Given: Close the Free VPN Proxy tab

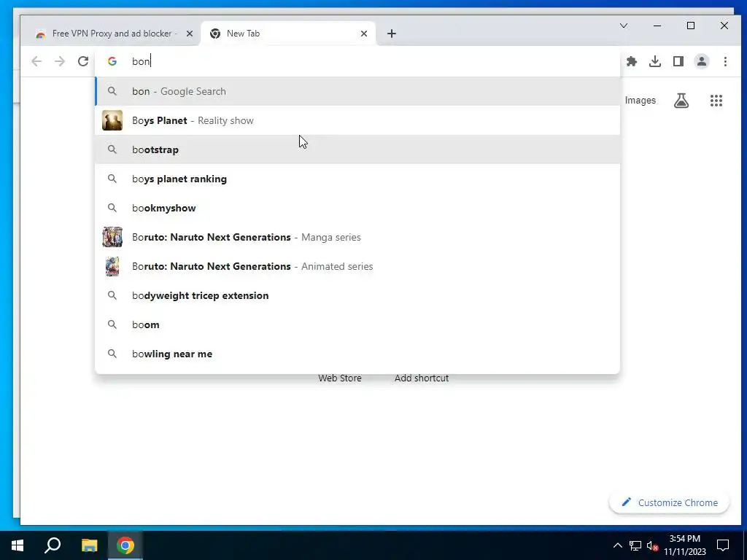Looking at the screenshot, I should click(190, 34).
